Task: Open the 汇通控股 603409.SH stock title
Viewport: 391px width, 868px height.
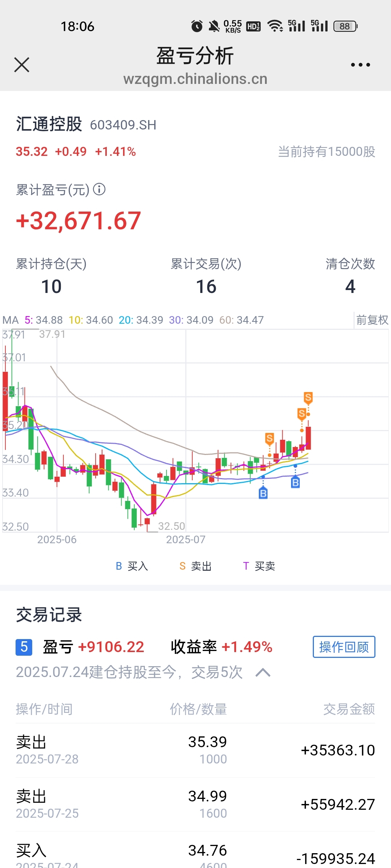Action: tap(86, 124)
